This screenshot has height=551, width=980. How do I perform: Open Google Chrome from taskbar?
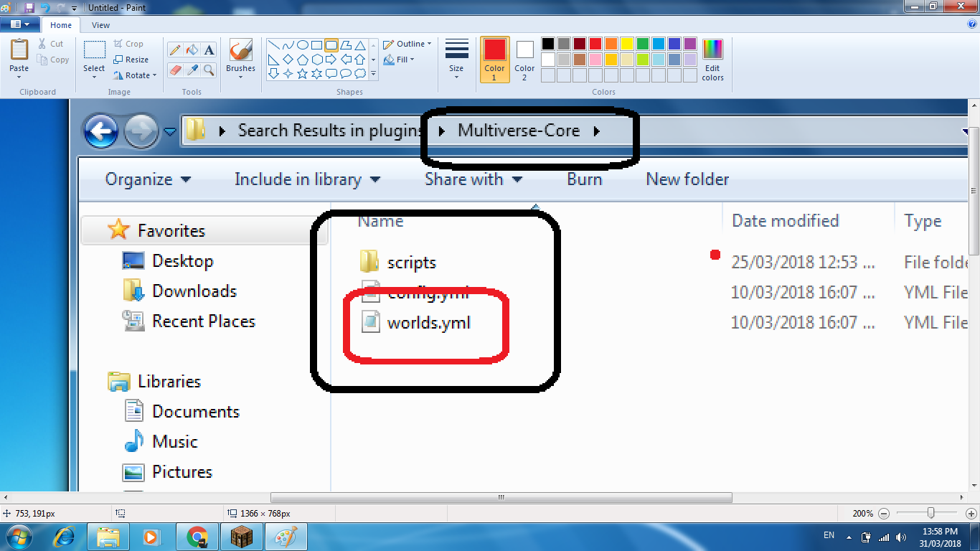click(197, 536)
